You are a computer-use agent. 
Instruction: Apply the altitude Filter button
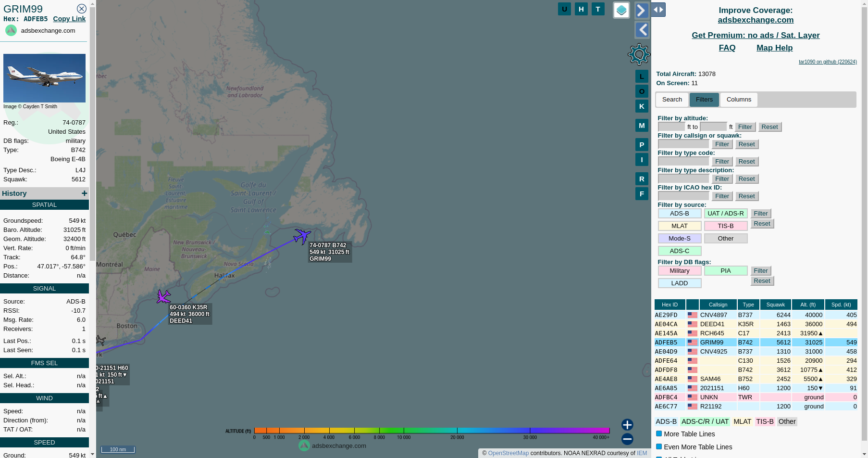745,127
